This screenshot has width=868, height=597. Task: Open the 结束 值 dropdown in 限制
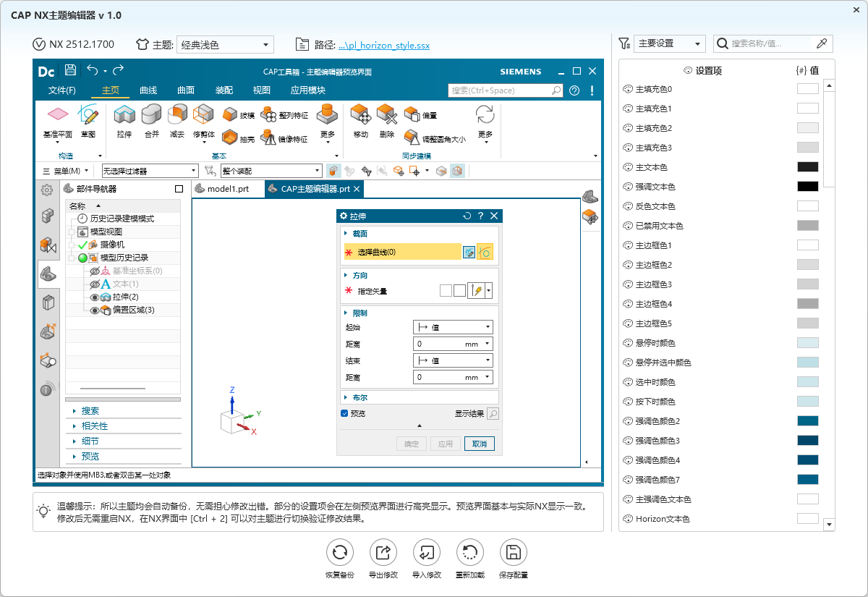(453, 360)
